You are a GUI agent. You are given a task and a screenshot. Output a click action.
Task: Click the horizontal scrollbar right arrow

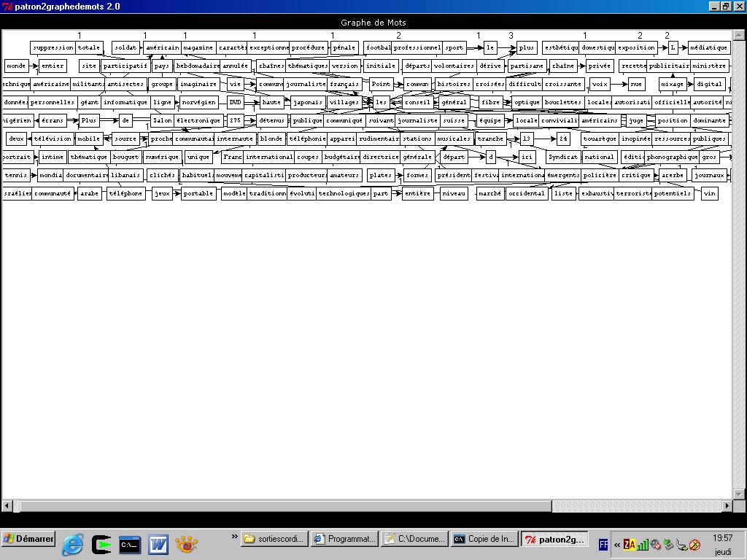click(727, 505)
